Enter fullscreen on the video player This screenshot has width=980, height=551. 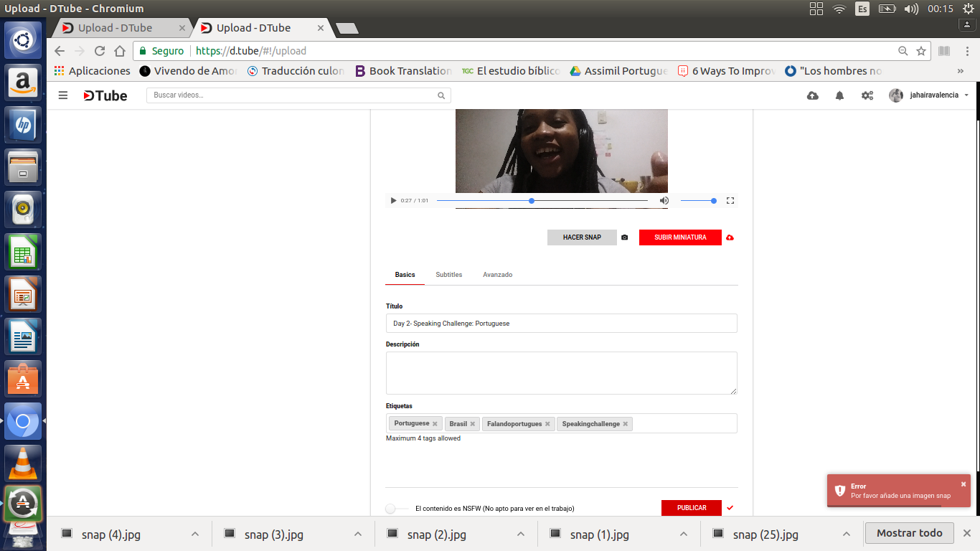(x=730, y=201)
